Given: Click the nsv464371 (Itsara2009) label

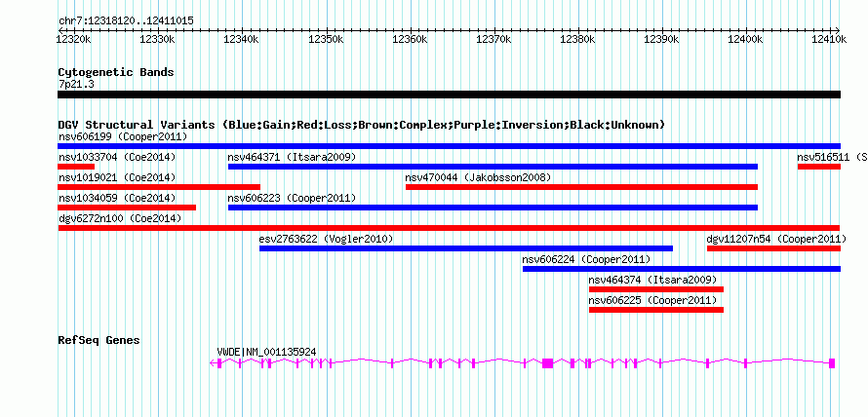Looking at the screenshot, I should point(292,157).
